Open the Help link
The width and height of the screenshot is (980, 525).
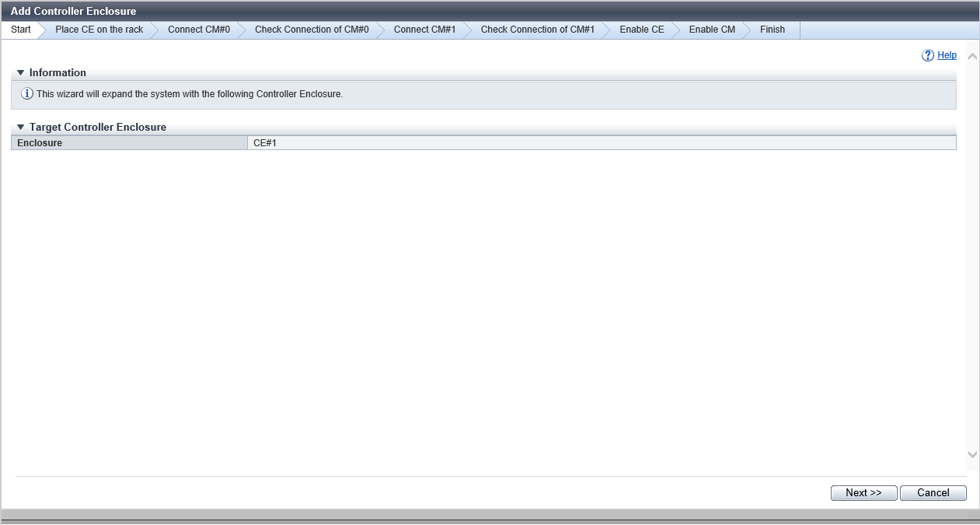[x=947, y=55]
